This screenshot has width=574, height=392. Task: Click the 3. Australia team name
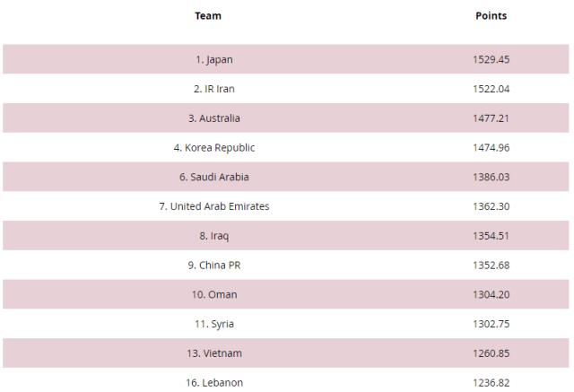tap(214, 118)
